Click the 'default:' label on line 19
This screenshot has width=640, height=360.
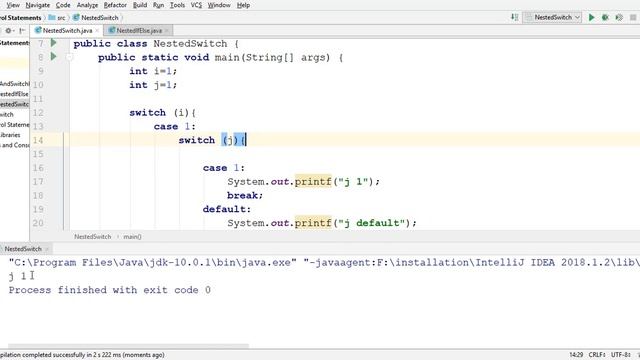point(227,209)
